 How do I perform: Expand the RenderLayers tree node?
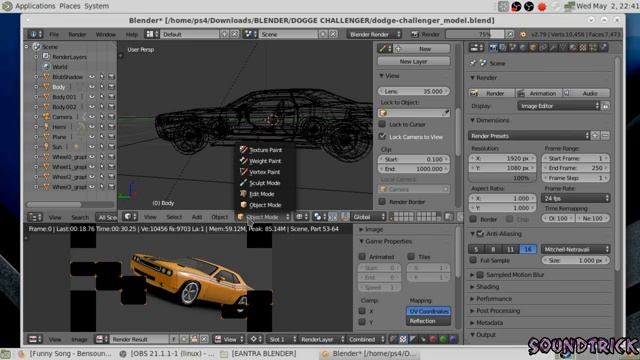(x=36, y=57)
